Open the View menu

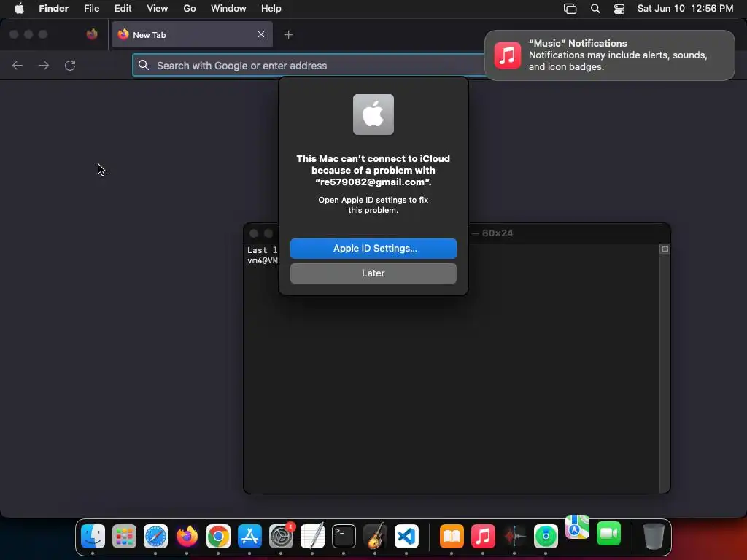158,8
